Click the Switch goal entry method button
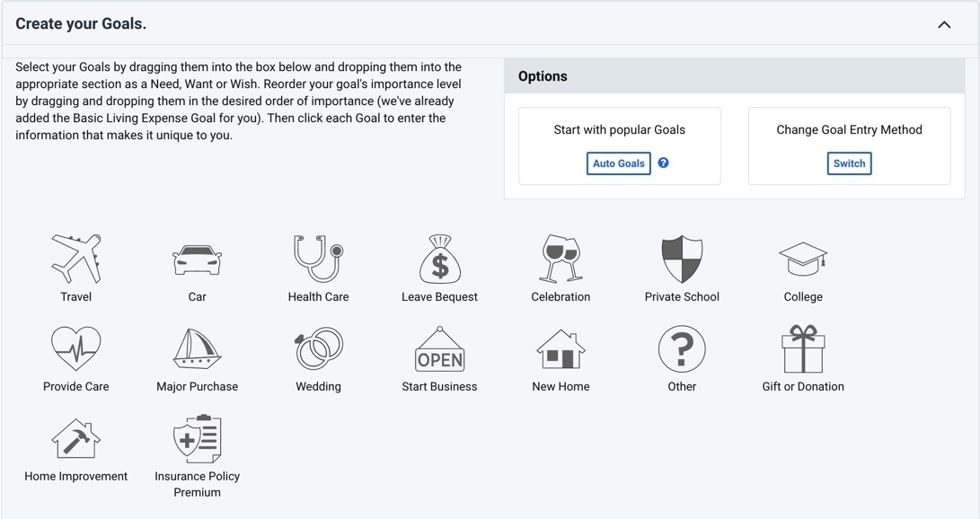This screenshot has width=980, height=519. point(849,163)
